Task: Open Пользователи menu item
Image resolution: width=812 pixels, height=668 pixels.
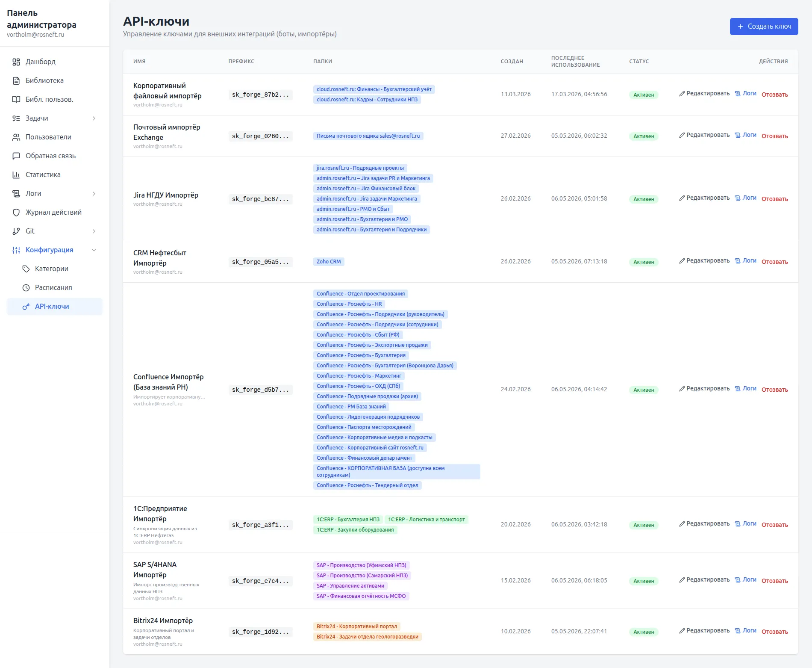Action: [55, 137]
